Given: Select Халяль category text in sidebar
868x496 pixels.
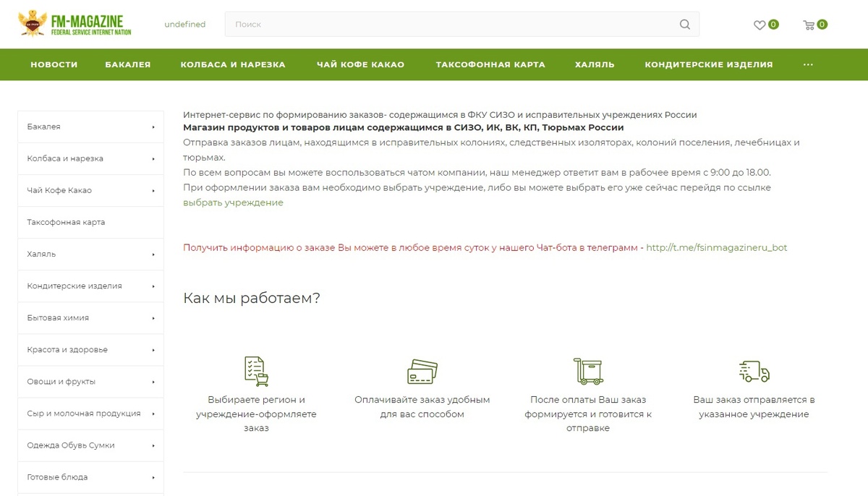Looking at the screenshot, I should click(x=41, y=255).
